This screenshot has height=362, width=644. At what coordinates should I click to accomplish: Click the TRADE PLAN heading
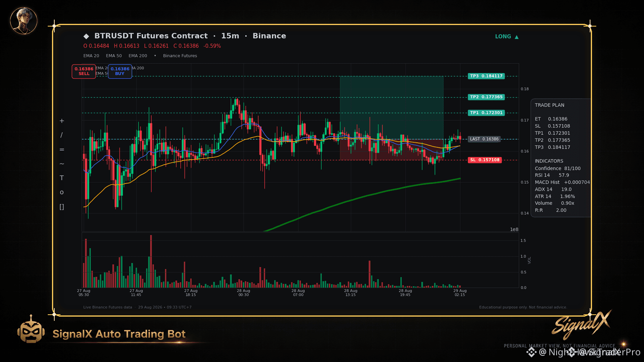(550, 105)
